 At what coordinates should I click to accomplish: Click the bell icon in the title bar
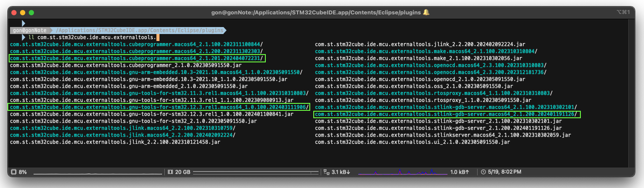click(426, 13)
